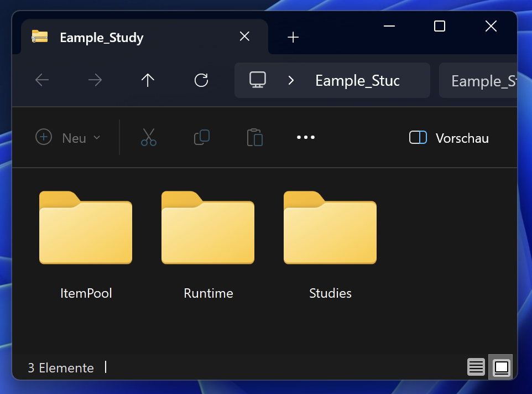Viewport: 532px width, 394px height.
Task: Maximize the Explorer window
Action: 440,26
